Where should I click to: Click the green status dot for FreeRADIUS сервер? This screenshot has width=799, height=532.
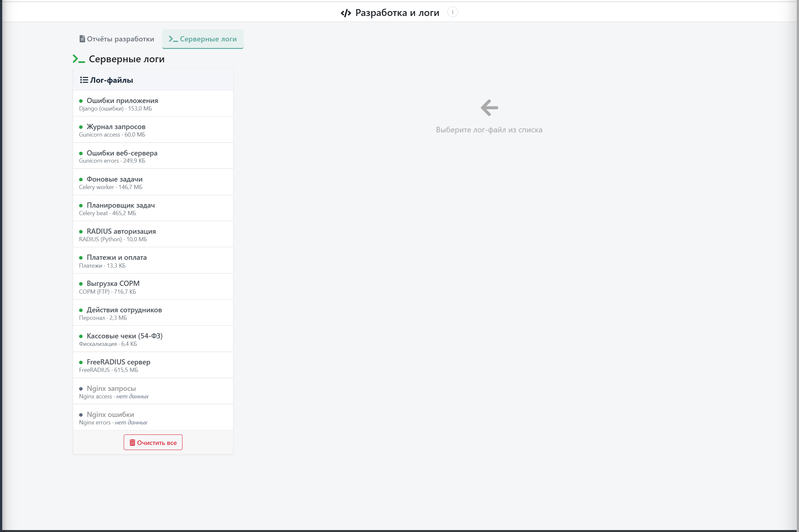point(81,362)
